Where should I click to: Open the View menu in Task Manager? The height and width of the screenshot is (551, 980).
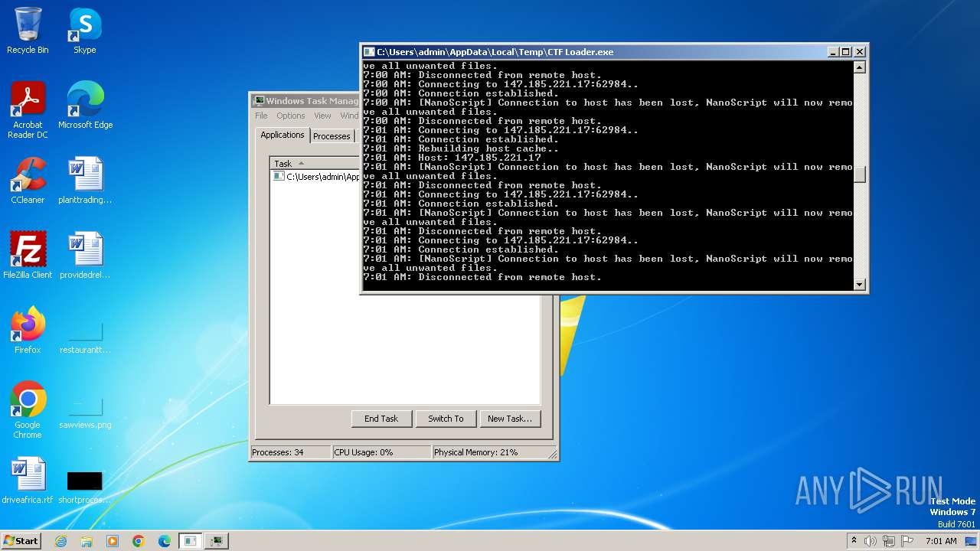point(322,116)
